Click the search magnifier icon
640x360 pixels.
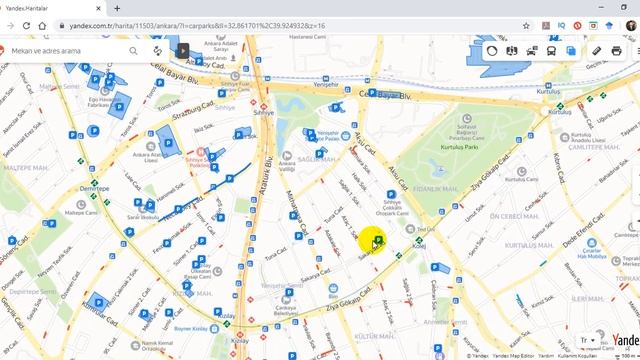(x=133, y=51)
